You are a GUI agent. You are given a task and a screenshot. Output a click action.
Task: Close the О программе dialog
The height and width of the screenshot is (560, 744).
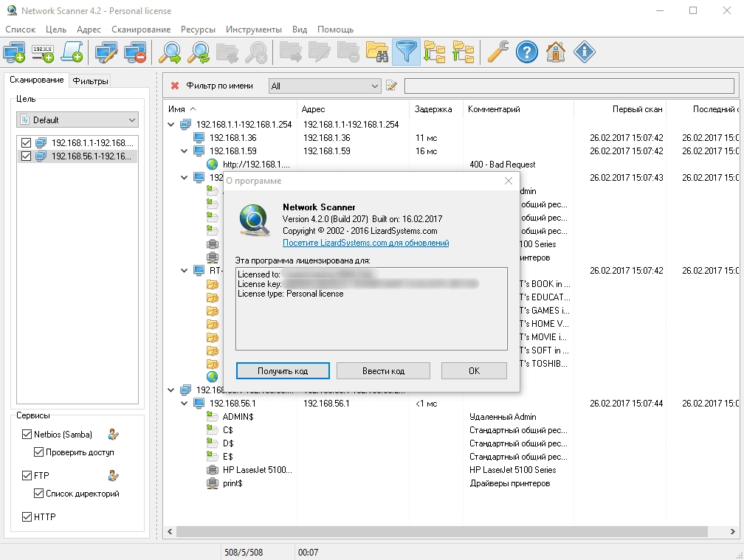[508, 181]
